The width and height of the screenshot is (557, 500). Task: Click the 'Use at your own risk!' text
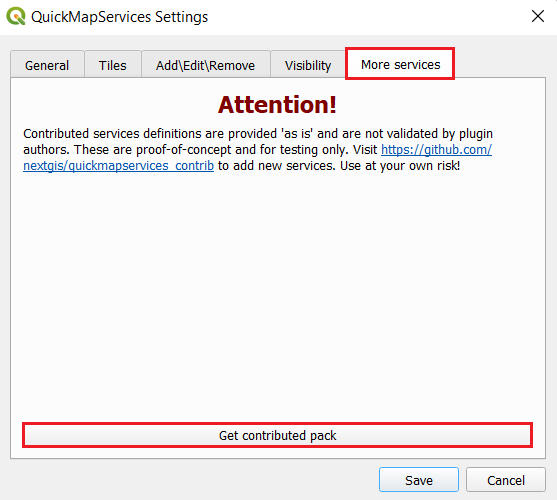(x=400, y=166)
